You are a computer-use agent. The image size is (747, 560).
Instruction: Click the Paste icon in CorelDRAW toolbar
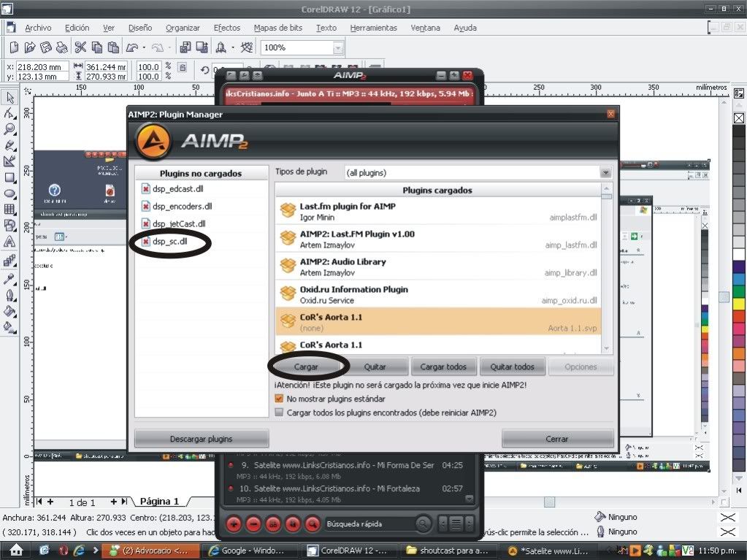pos(113,47)
